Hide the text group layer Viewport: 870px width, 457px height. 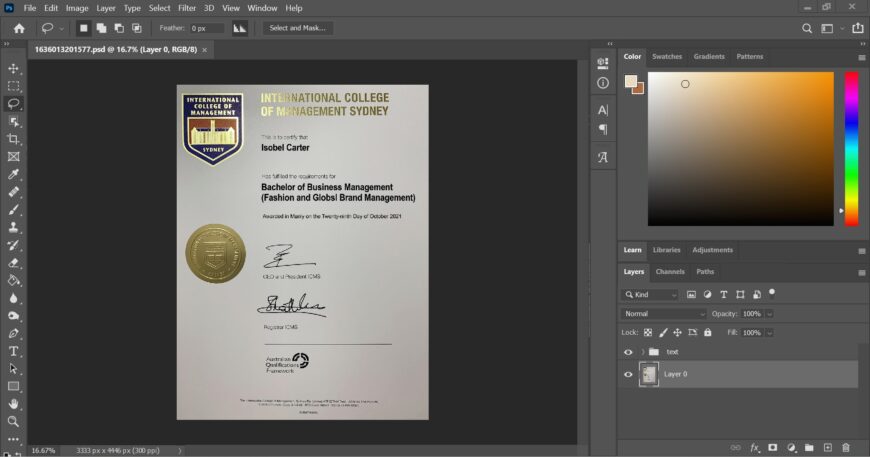point(628,352)
